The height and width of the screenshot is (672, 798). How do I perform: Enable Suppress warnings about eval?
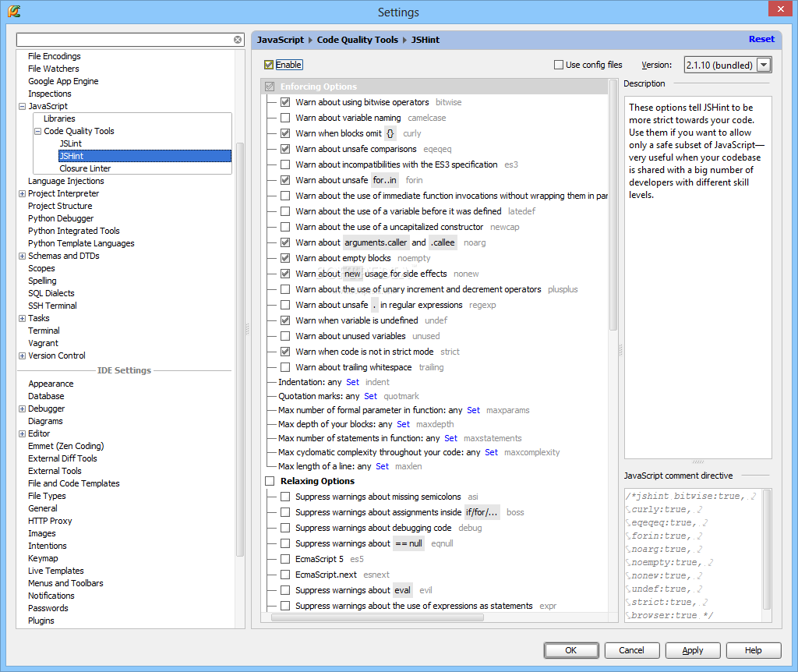(285, 591)
